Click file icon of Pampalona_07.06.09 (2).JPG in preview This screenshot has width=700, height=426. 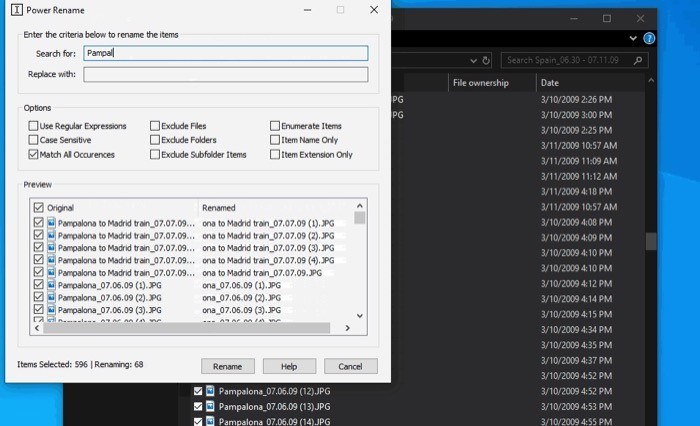pyautogui.click(x=51, y=297)
